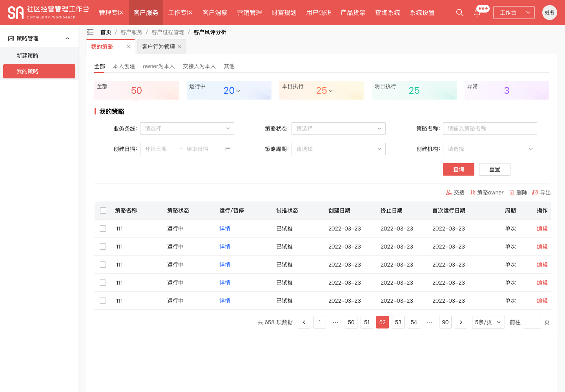Go to page 1 in pagination
Screen dimensions: 565x392
coord(320,322)
